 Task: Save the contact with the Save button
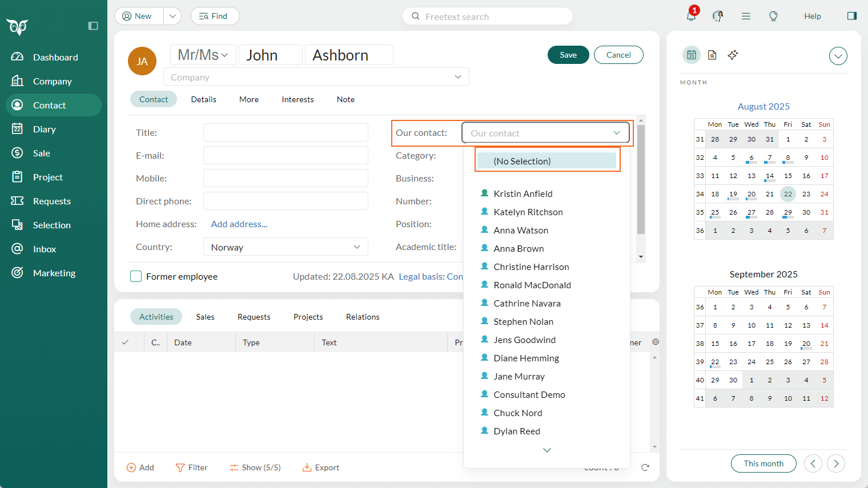(568, 55)
